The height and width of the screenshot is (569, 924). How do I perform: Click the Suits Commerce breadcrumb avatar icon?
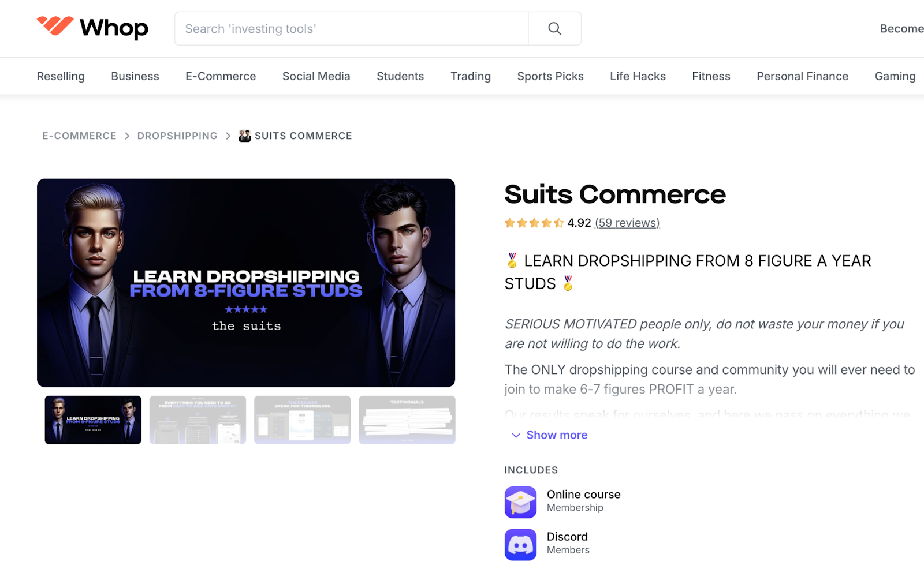[x=245, y=136]
